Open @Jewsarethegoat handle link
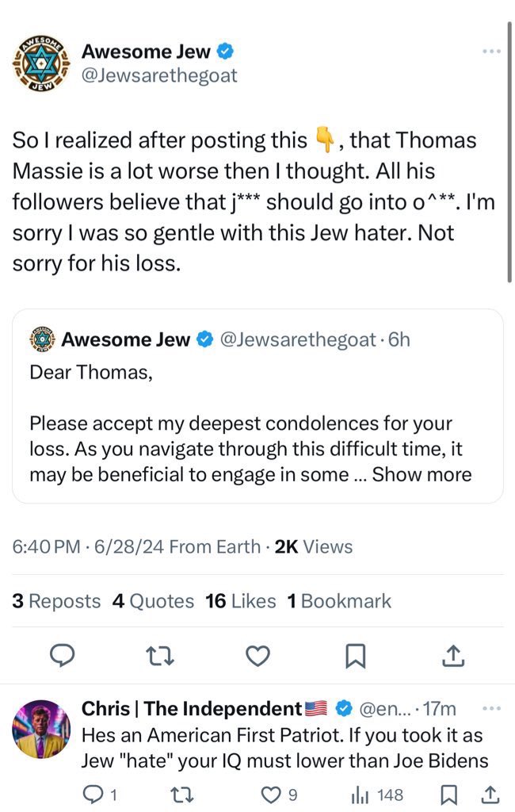 coord(159,76)
